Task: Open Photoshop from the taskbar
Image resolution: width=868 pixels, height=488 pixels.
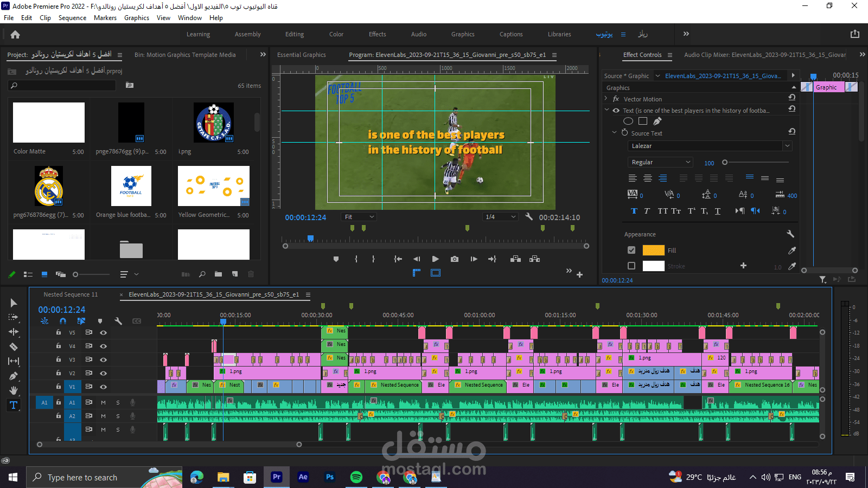Action: (x=330, y=477)
